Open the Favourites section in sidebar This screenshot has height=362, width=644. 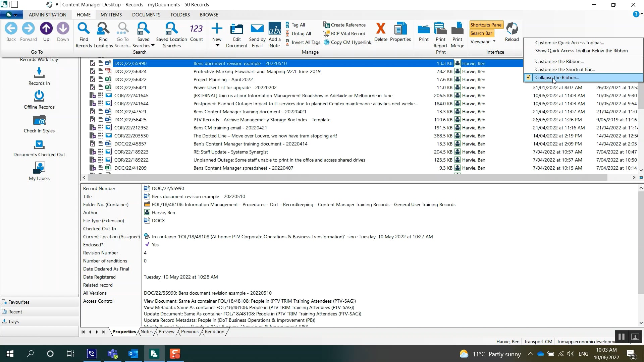[x=19, y=302]
